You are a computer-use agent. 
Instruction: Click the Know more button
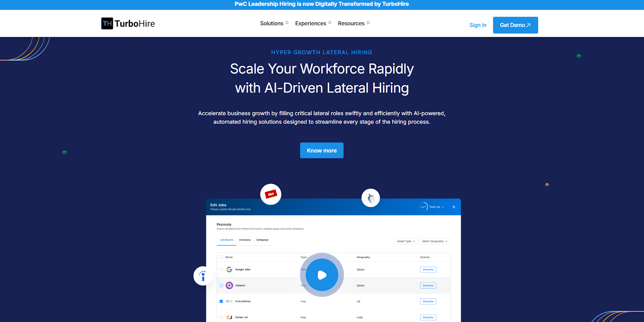(322, 150)
